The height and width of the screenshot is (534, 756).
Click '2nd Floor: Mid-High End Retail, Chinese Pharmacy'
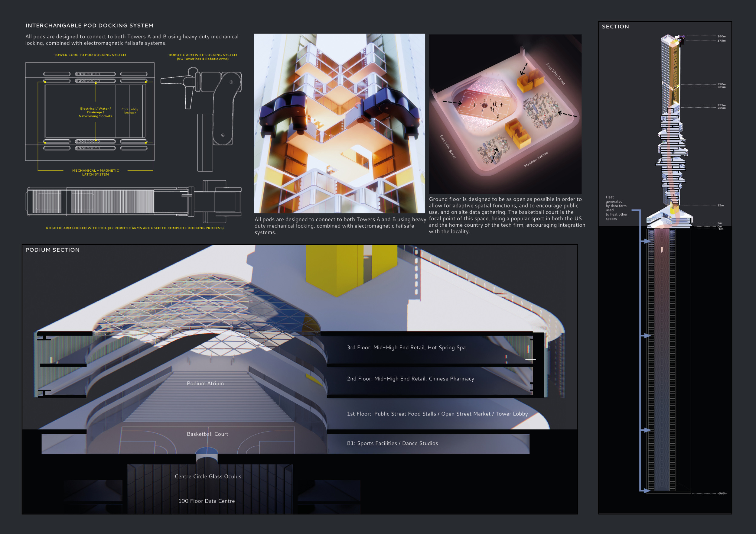coord(410,379)
